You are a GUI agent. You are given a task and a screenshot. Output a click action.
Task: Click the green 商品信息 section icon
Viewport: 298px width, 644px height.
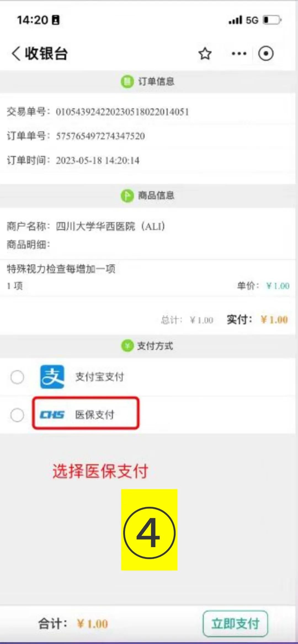point(127,196)
